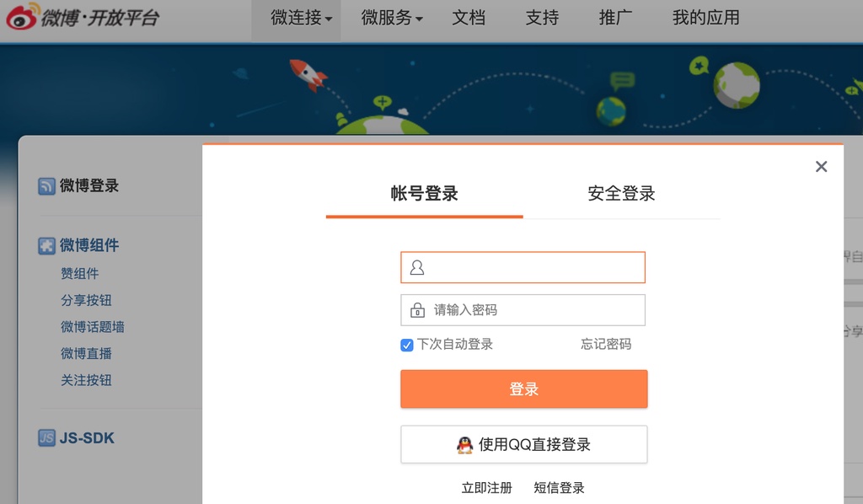Click the QQ penguin icon on the login button
863x504 pixels.
pos(464,444)
